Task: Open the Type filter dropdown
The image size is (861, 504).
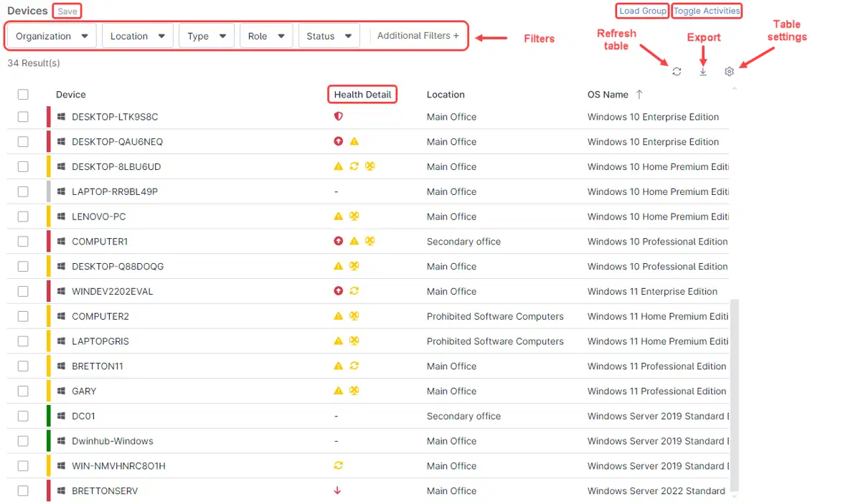Action: pyautogui.click(x=207, y=36)
